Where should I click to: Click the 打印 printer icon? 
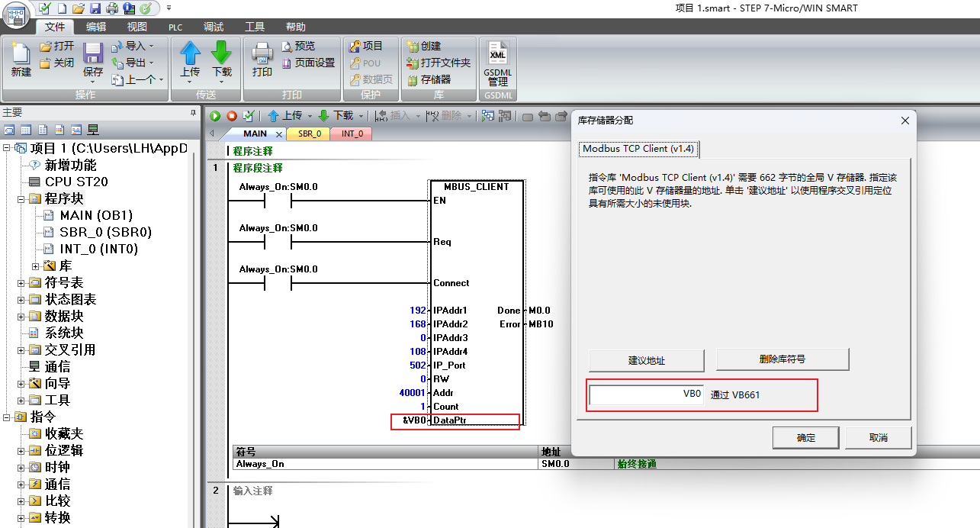click(262, 60)
